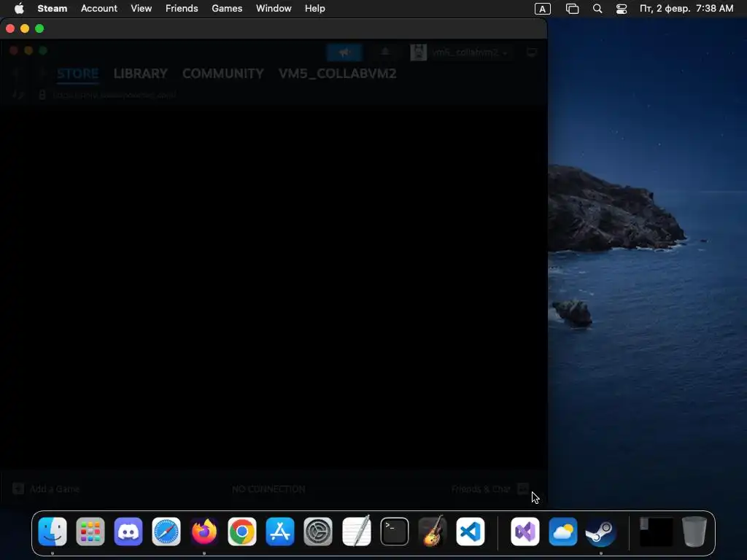Open Trash from the Dock

pos(694,532)
